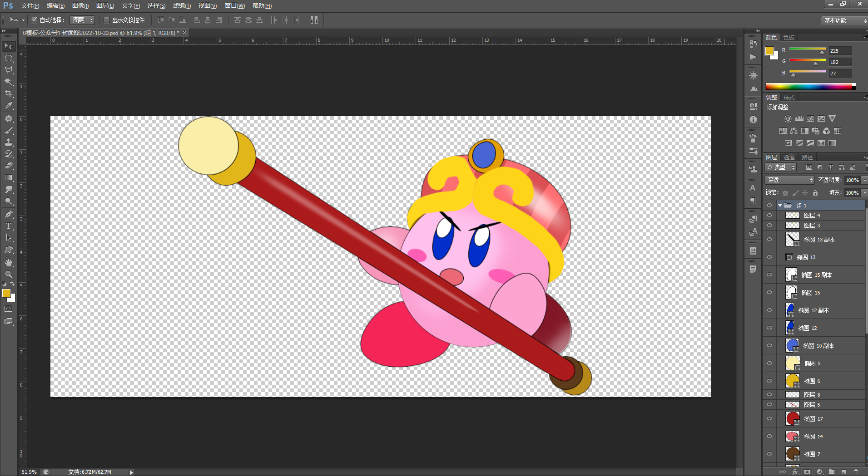Select the Zoom tool
Screen dimensions: 868x476
(x=9, y=275)
